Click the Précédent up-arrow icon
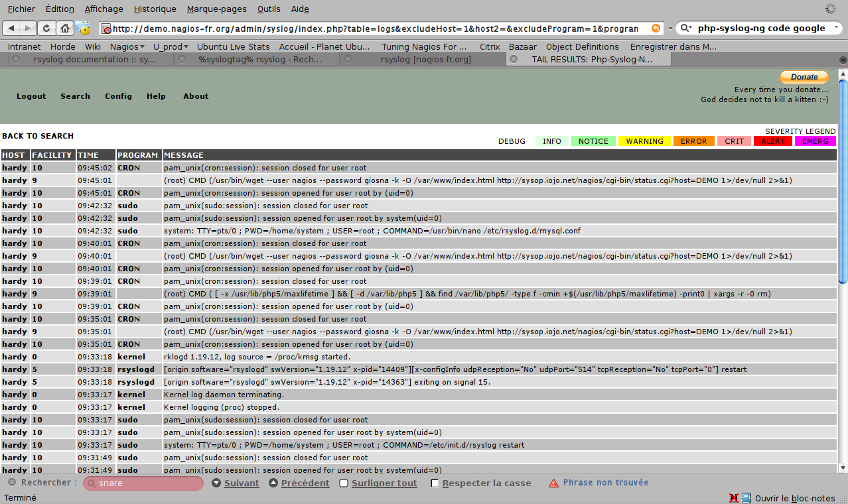This screenshot has height=504, width=848. (x=273, y=483)
